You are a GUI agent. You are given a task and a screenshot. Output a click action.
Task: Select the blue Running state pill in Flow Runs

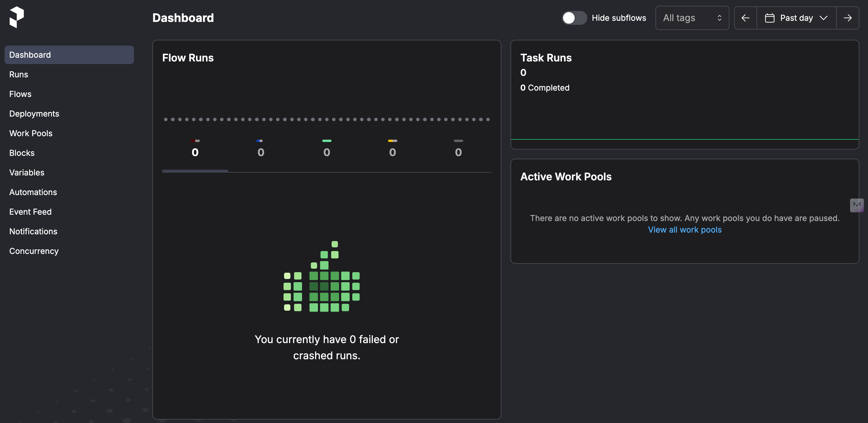click(260, 141)
